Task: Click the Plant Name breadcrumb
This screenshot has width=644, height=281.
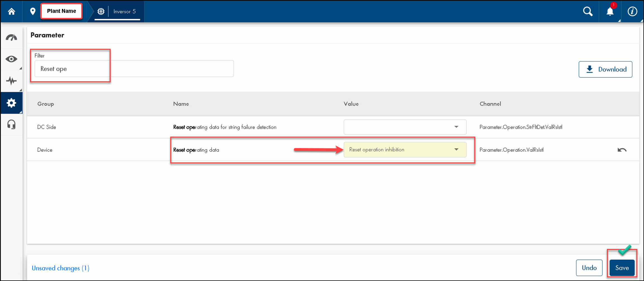Action: [61, 11]
